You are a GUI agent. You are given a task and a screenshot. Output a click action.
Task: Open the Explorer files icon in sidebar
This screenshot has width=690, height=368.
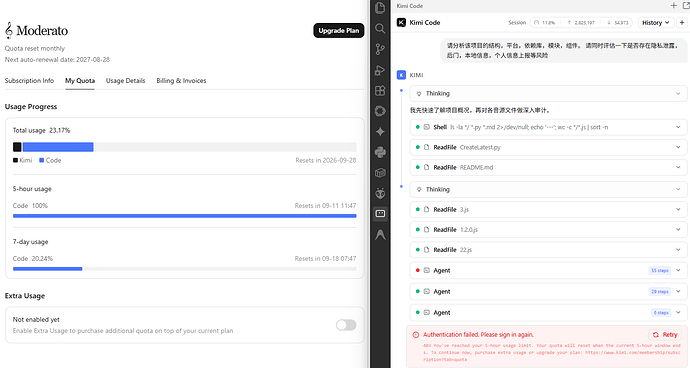pos(380,7)
